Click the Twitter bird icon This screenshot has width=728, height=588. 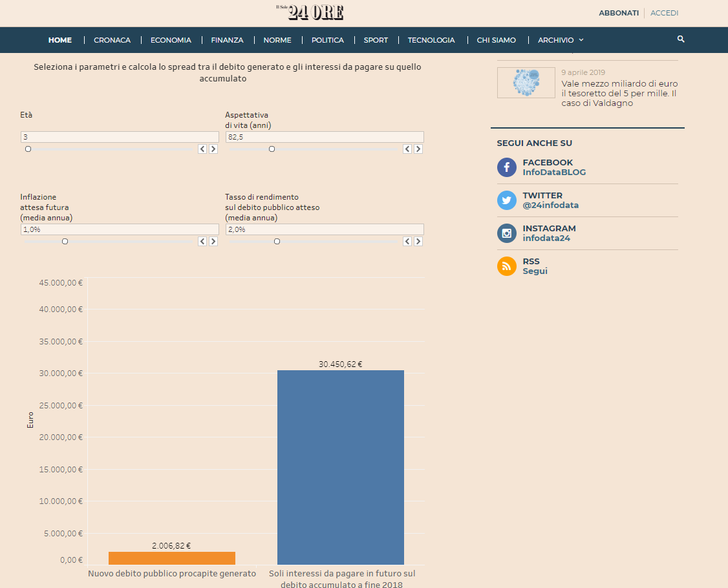pos(506,200)
